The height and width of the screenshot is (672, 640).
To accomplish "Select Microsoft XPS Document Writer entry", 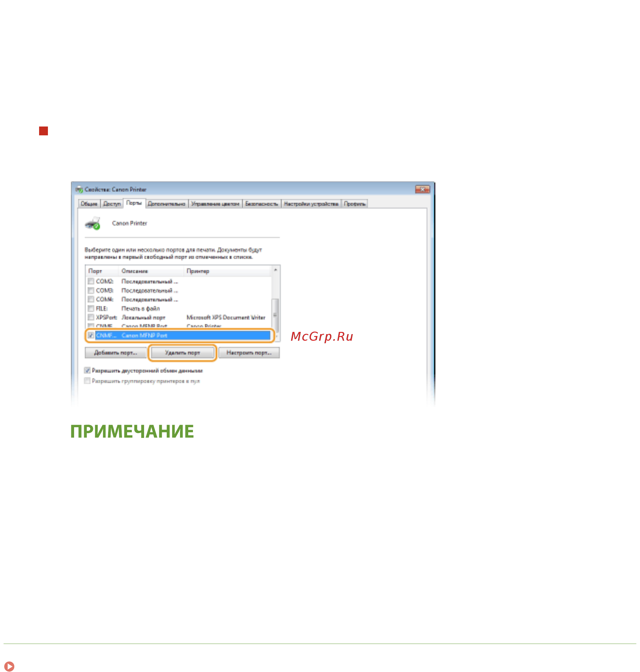I will (x=226, y=318).
